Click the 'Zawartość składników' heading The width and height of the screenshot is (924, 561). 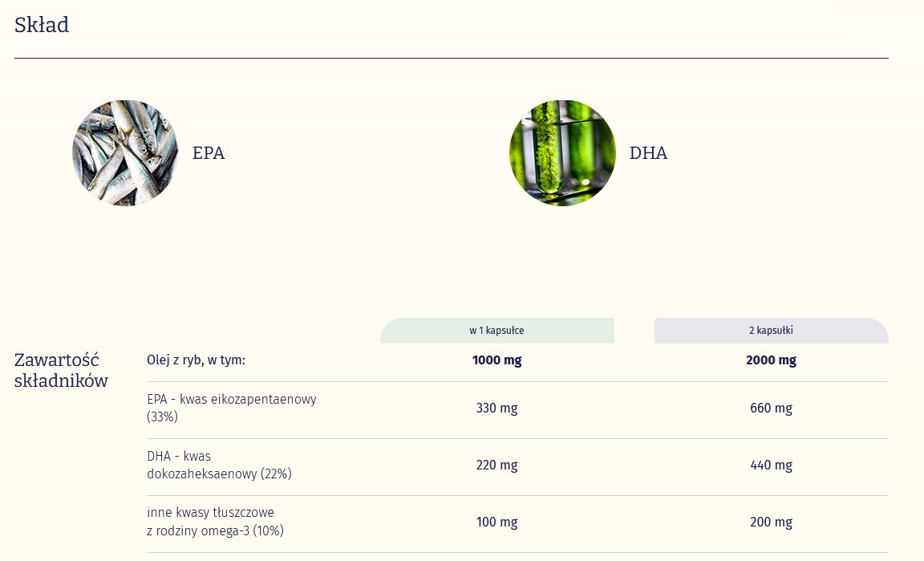pos(61,370)
